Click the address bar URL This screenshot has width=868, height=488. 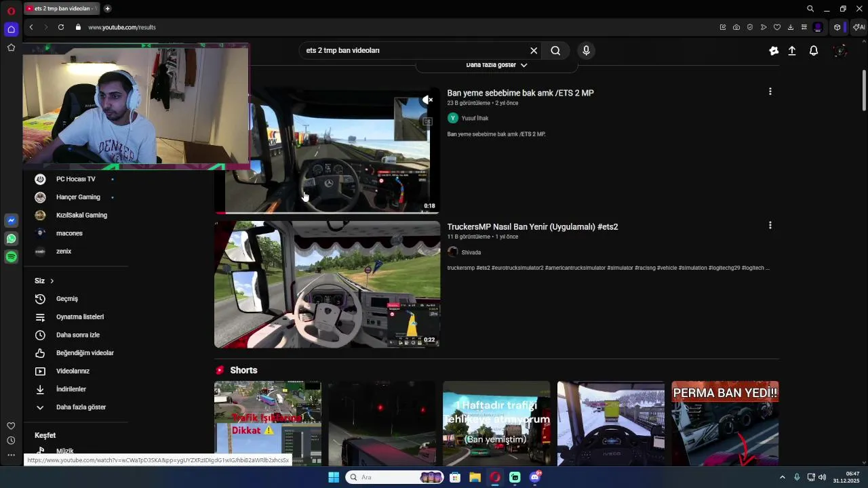click(122, 27)
